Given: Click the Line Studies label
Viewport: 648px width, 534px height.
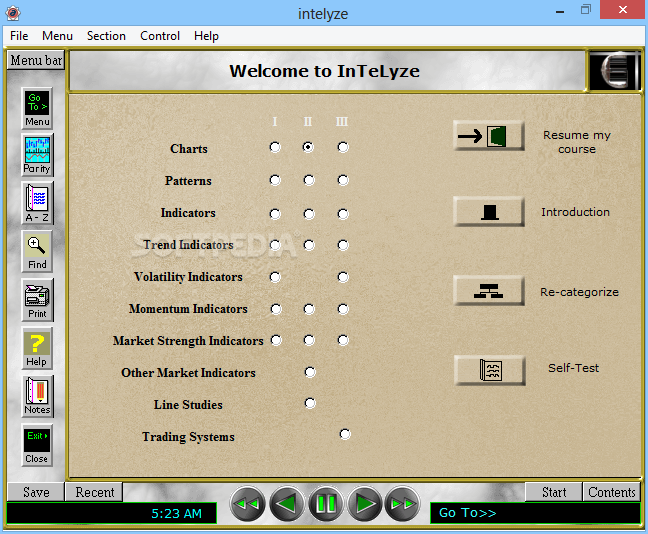Looking at the screenshot, I should [x=188, y=405].
